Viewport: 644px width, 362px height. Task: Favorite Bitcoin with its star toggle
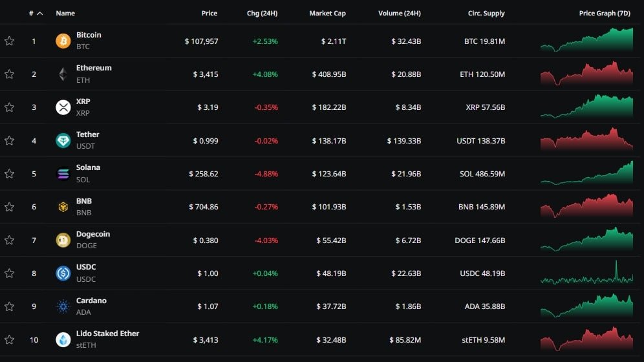pos(9,41)
